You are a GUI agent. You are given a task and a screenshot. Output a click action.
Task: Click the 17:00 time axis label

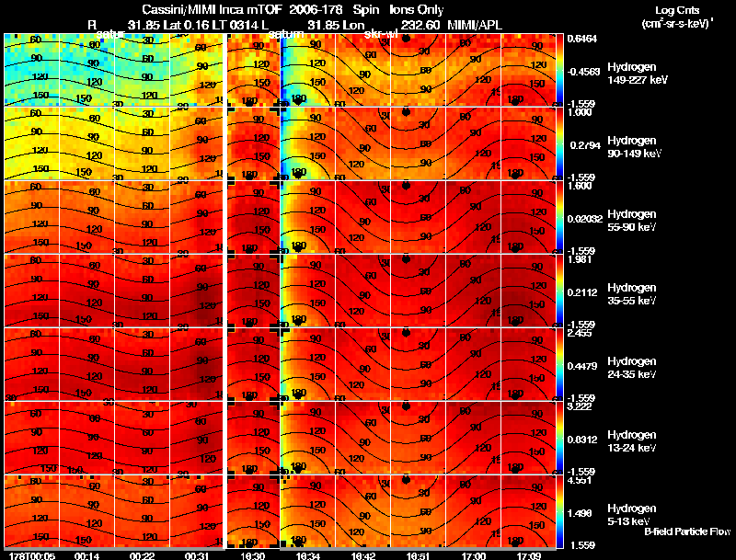(x=474, y=555)
